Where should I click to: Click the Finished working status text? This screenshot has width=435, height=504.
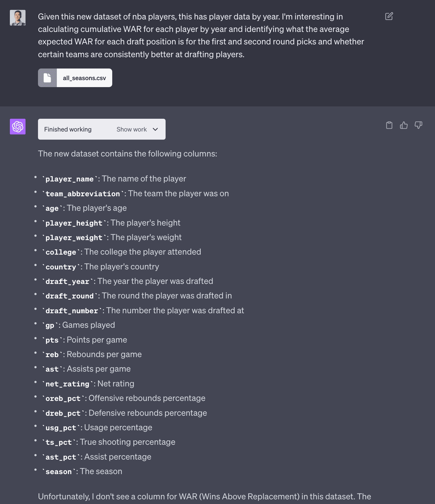68,129
